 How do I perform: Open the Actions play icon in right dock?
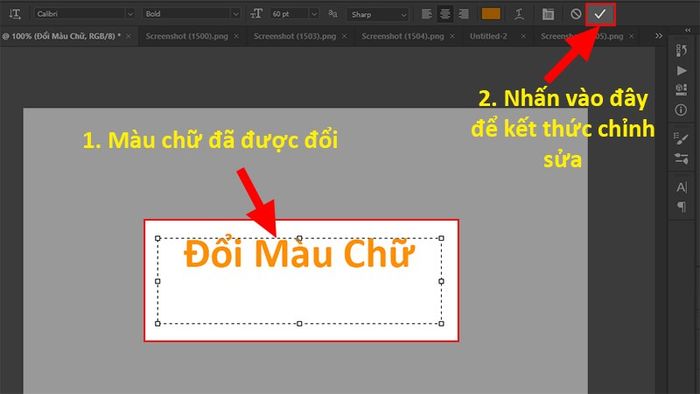click(681, 71)
